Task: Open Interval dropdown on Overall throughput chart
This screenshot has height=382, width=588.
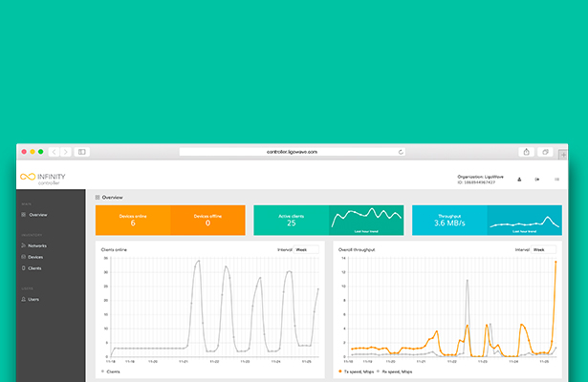Action: pyautogui.click(x=544, y=249)
